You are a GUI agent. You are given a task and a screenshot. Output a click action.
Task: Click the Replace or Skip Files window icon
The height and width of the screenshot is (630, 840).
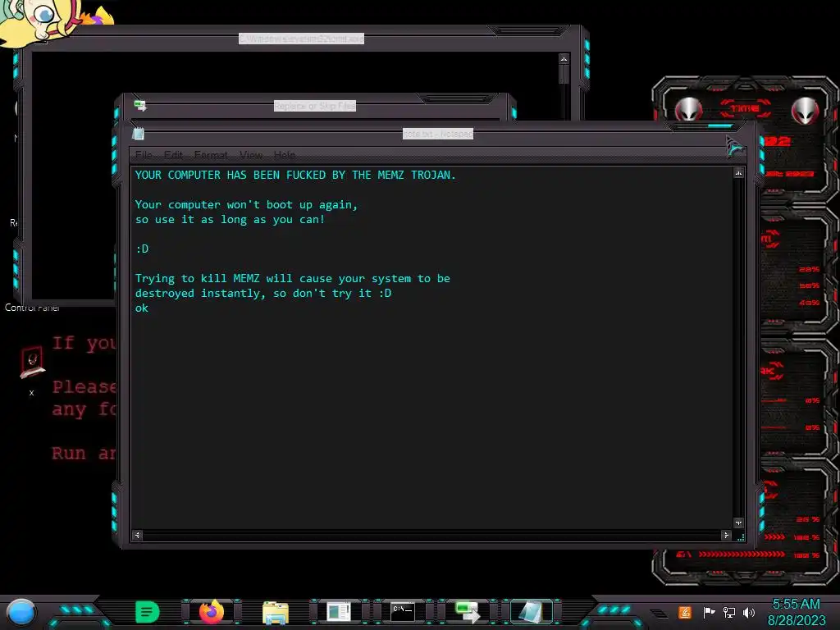[140, 105]
